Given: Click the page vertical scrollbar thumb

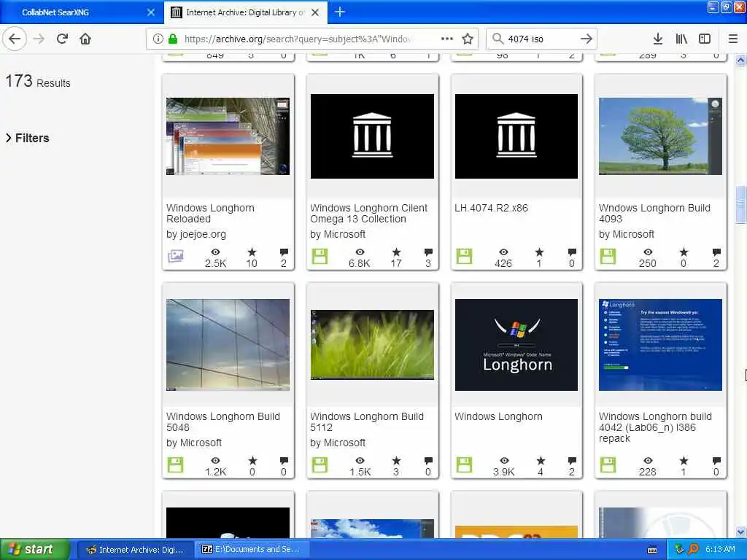Looking at the screenshot, I should pos(740,205).
